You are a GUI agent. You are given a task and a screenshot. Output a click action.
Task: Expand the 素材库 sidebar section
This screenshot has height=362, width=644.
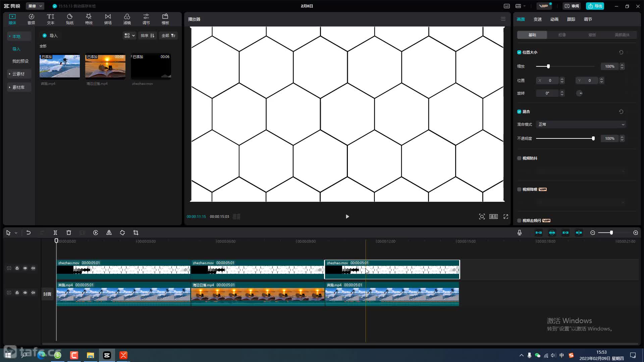(19, 87)
